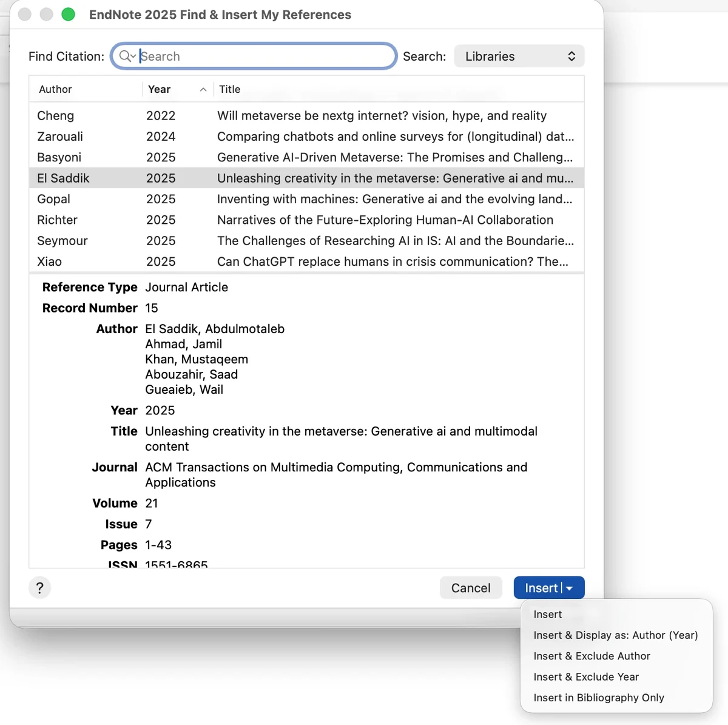Select the Seymour 2025 reference row
This screenshot has width=728, height=725.
click(306, 241)
